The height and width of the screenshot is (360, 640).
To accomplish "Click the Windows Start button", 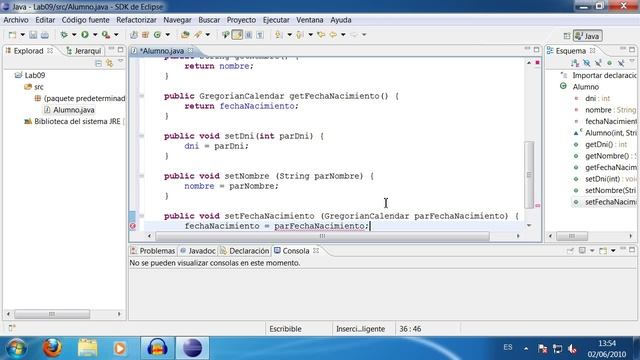I will tap(16, 348).
